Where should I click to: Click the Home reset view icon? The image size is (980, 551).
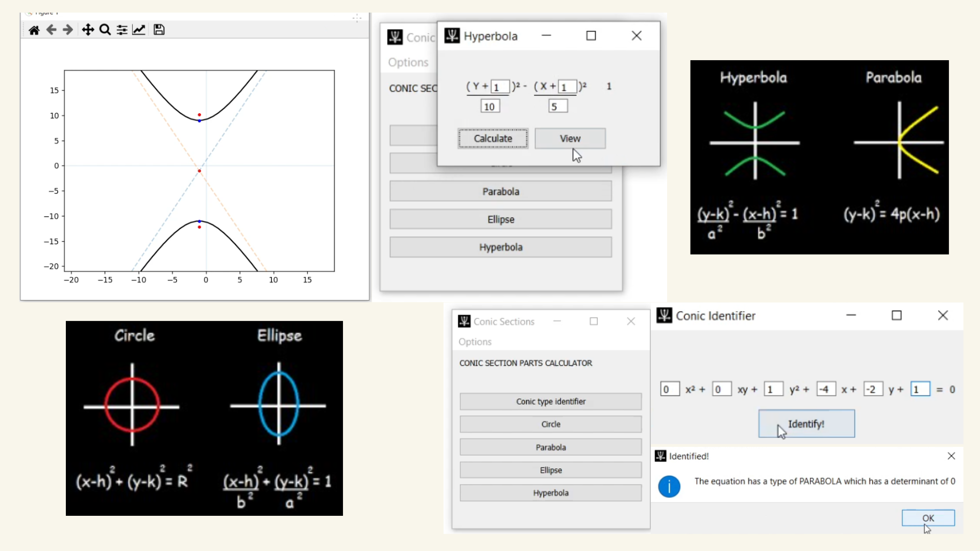34,30
